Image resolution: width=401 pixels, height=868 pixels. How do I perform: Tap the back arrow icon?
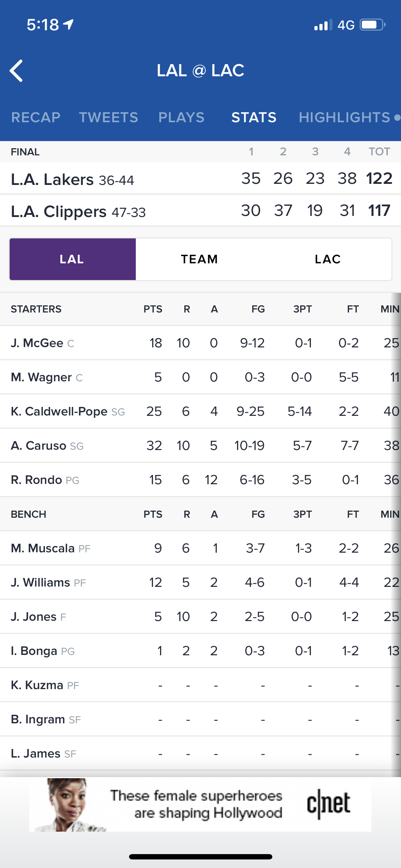coord(16,71)
